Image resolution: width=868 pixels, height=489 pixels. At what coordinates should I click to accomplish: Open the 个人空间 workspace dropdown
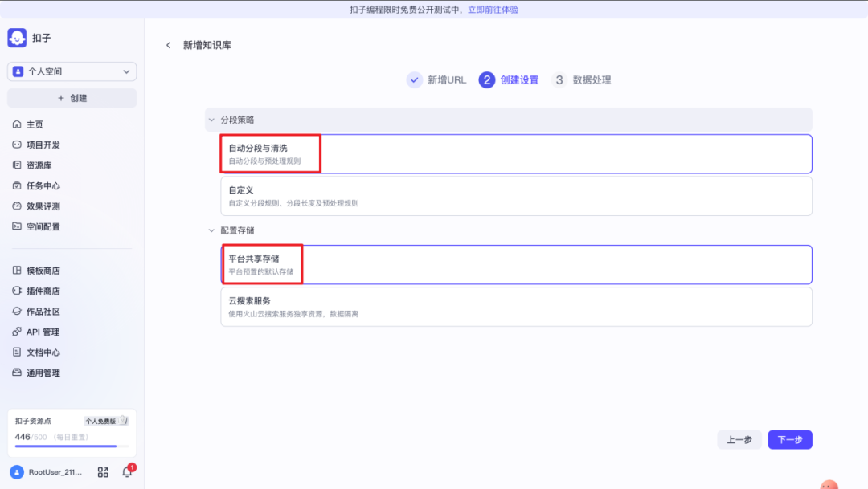(72, 71)
